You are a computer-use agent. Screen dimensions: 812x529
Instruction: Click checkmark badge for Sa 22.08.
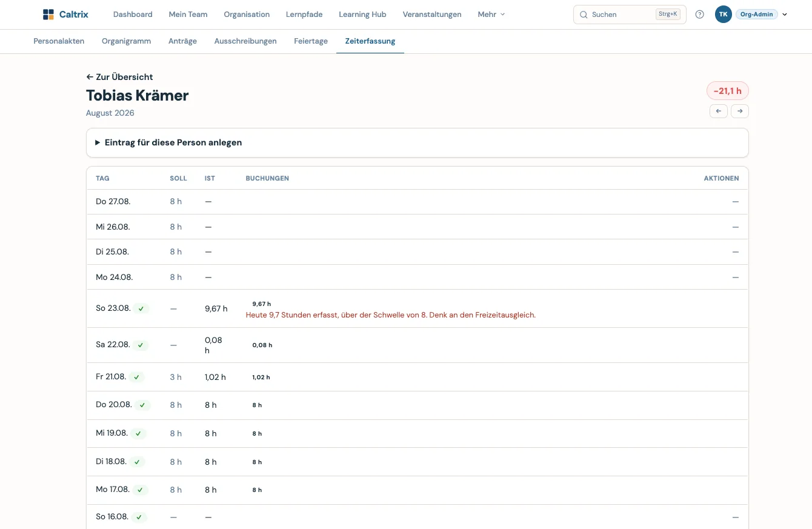(x=141, y=345)
